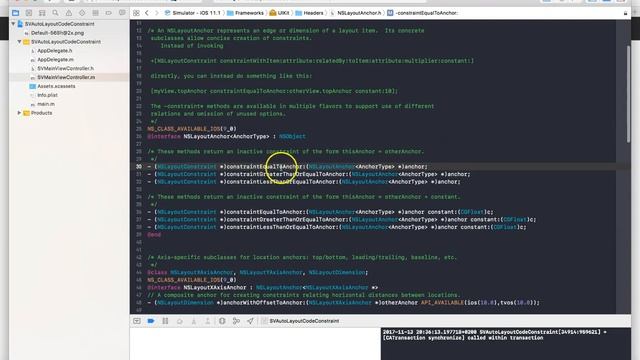The width and height of the screenshot is (640, 360).
Task: Open SVMainViewController.h
Action: click(65, 68)
